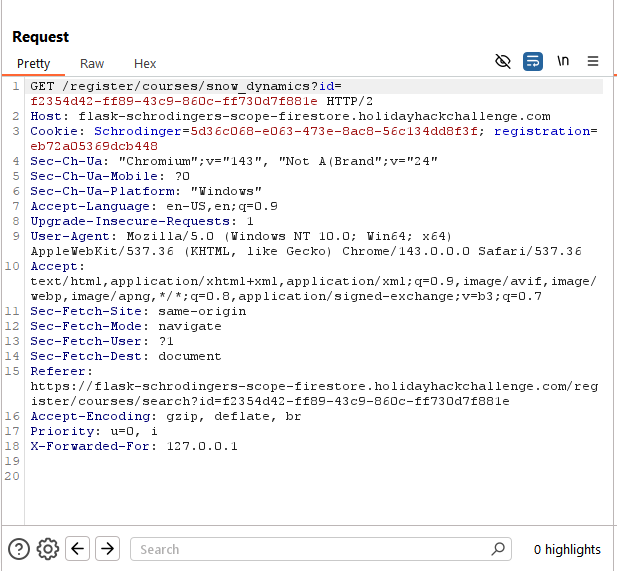Click the webp,image/apng accept continuation line
Screen dimensions: 617x571
[286, 296]
